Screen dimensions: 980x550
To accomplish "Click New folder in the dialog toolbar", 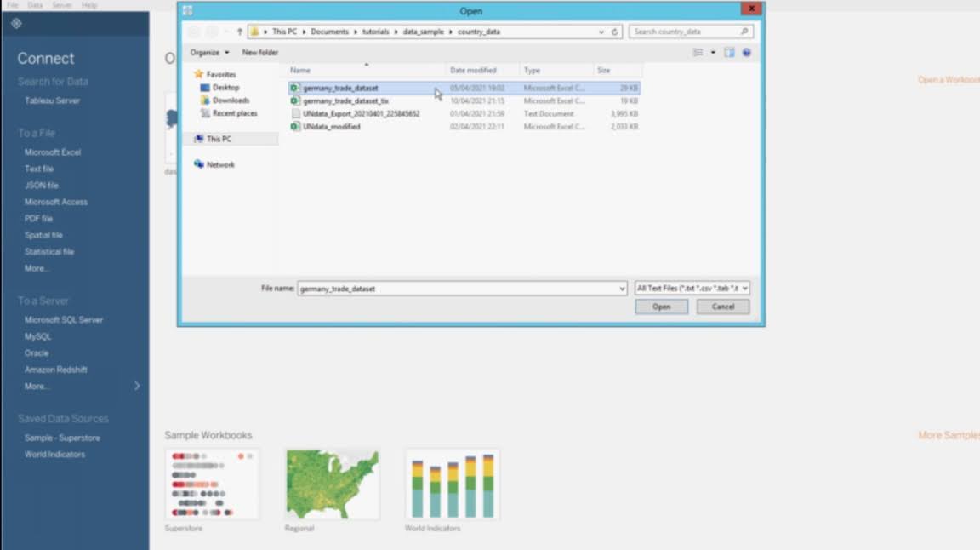I will 259,53.
